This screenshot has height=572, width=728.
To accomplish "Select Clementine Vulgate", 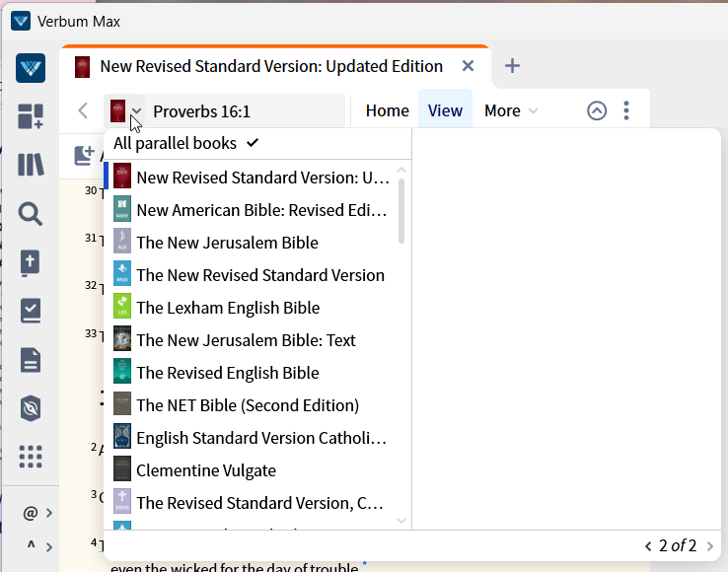I will [254, 469].
